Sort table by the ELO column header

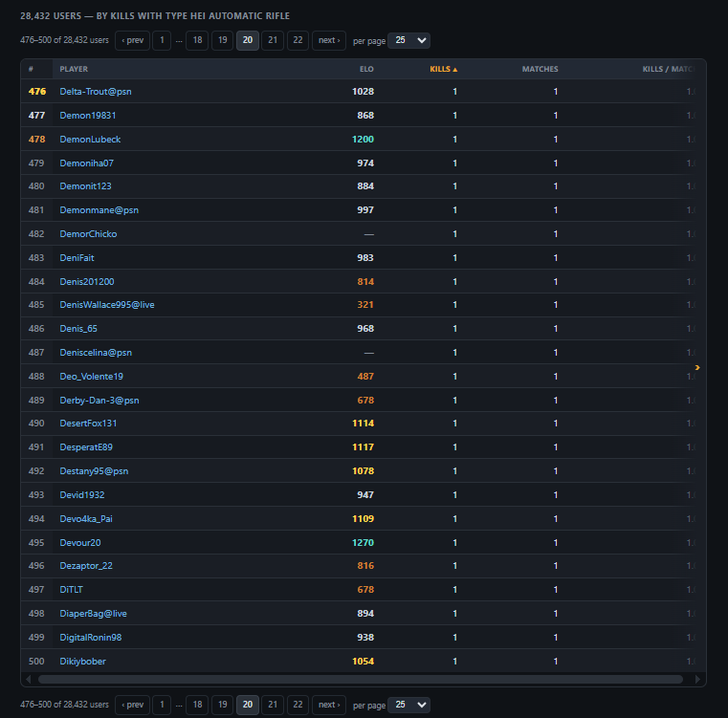[x=366, y=69]
